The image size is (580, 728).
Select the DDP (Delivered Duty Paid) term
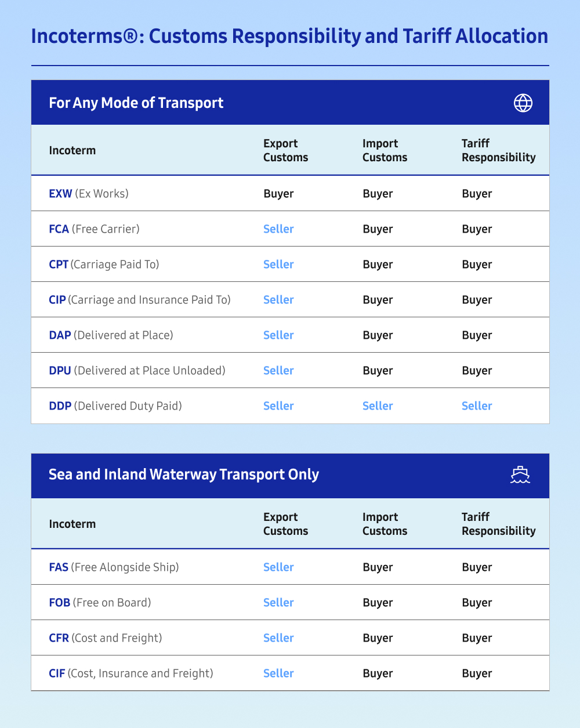point(115,406)
